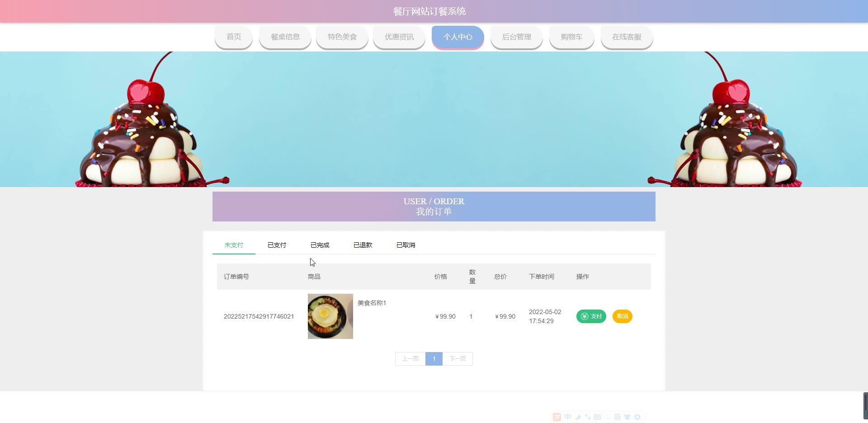Click the USER / ORDER 我的订单 heading

434,207
